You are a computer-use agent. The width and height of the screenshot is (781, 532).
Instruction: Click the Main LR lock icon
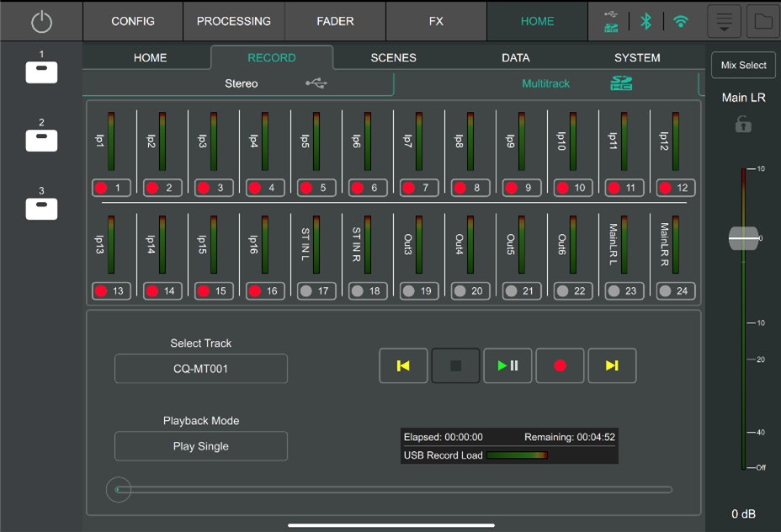743,124
